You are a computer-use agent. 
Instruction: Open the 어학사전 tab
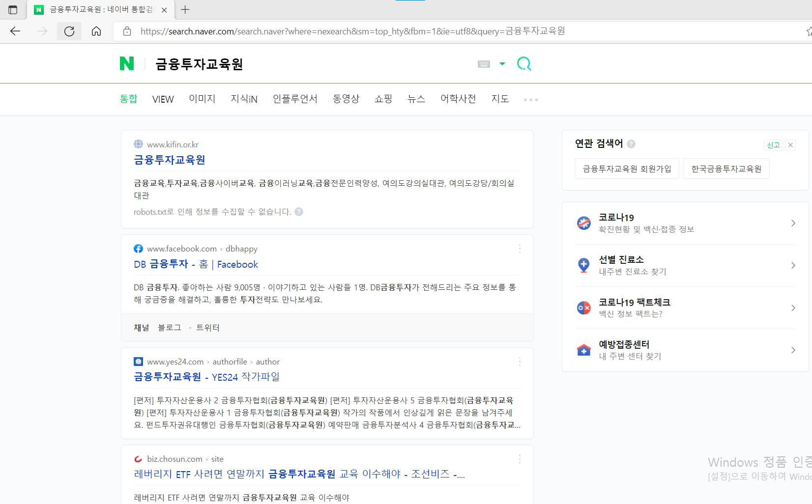tap(458, 99)
